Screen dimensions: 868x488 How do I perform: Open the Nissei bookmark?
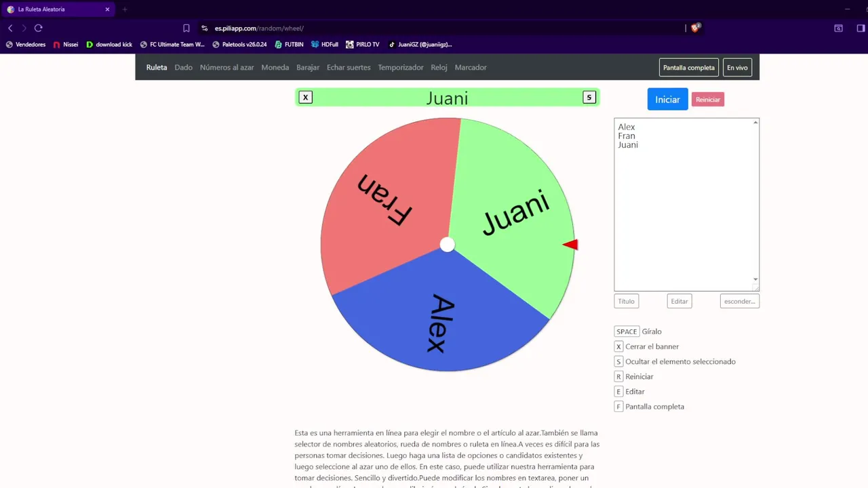[66, 45]
